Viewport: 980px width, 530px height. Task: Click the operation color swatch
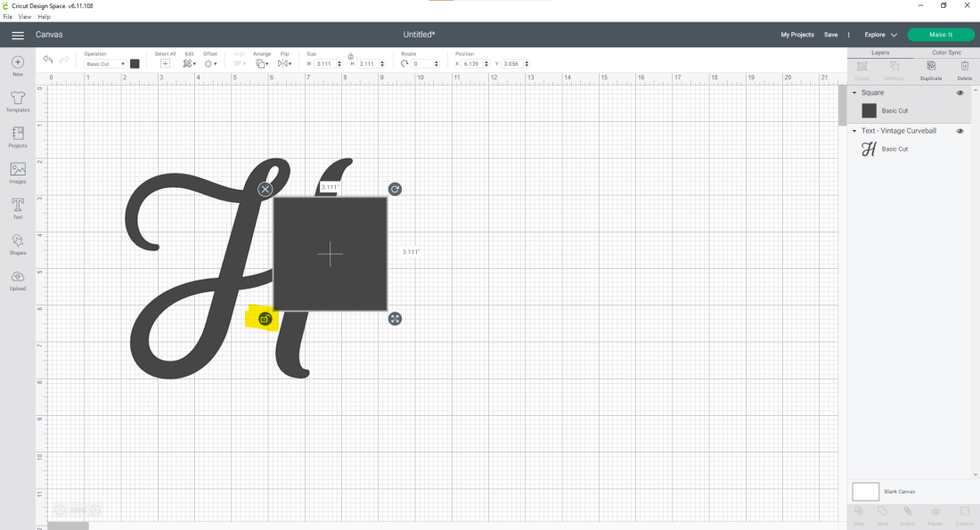pos(135,64)
